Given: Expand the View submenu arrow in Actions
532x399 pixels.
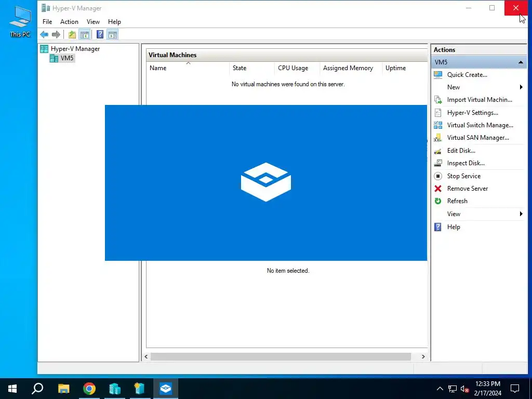Looking at the screenshot, I should click(521, 214).
